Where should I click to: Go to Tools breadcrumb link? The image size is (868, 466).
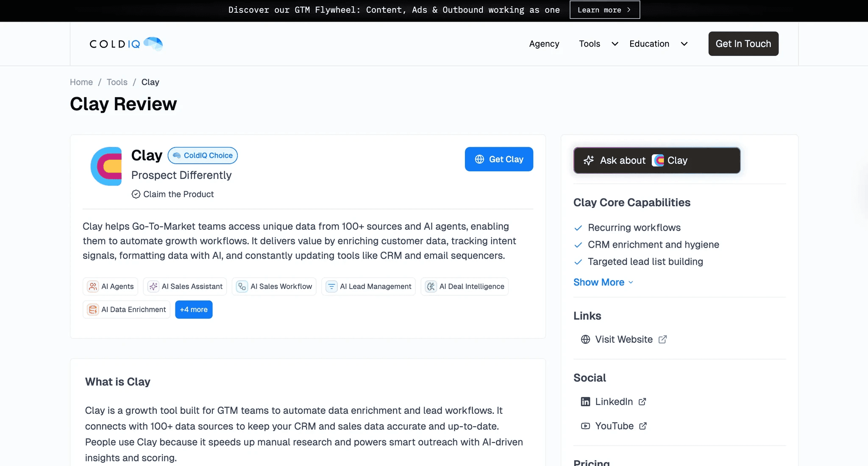click(117, 82)
